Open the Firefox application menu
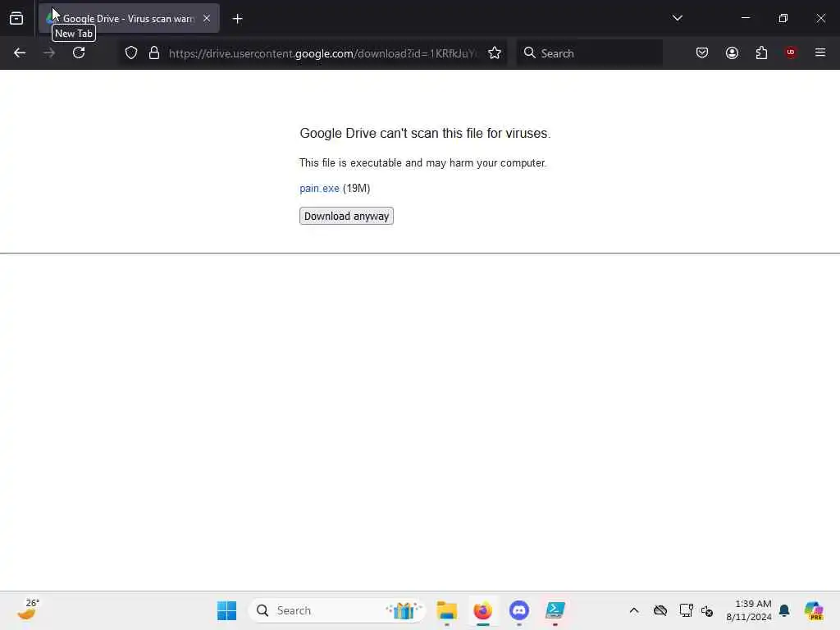Image resolution: width=840 pixels, height=630 pixels. click(x=820, y=52)
